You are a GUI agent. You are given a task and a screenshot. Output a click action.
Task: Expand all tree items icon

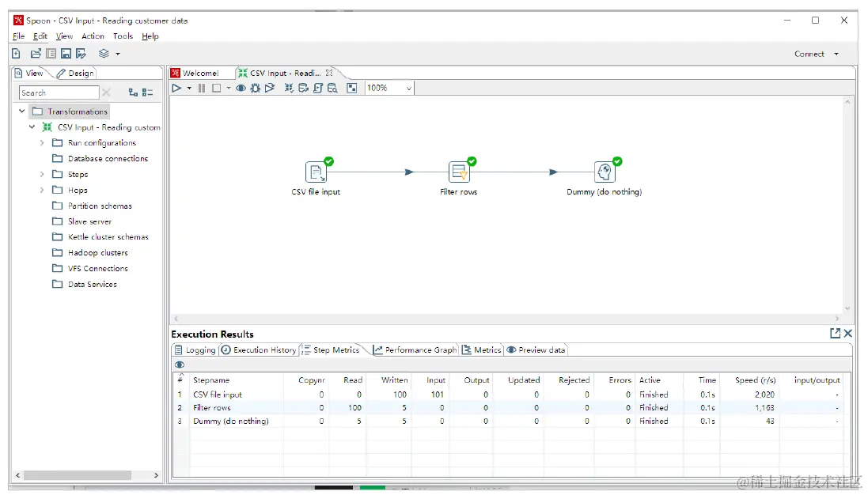point(133,93)
